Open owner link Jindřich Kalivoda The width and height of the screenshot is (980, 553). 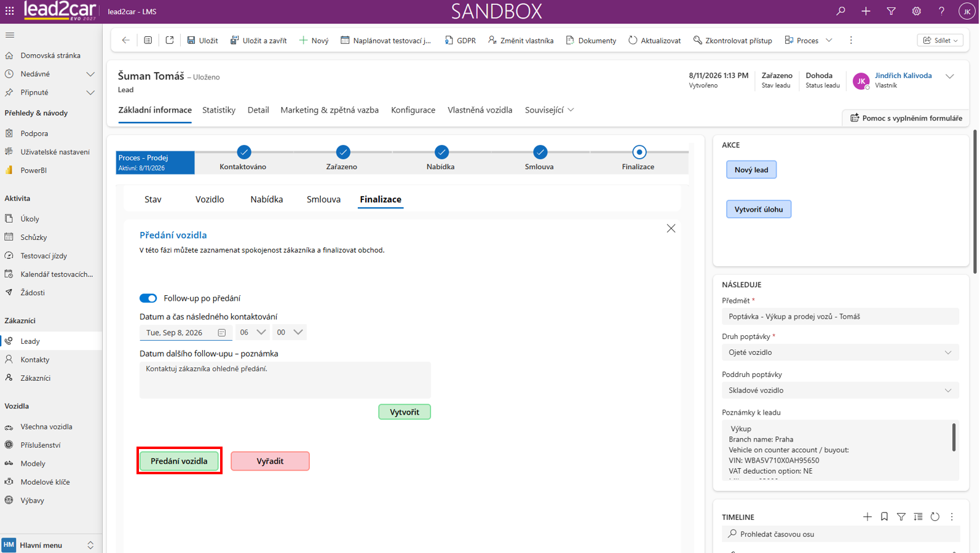903,76
